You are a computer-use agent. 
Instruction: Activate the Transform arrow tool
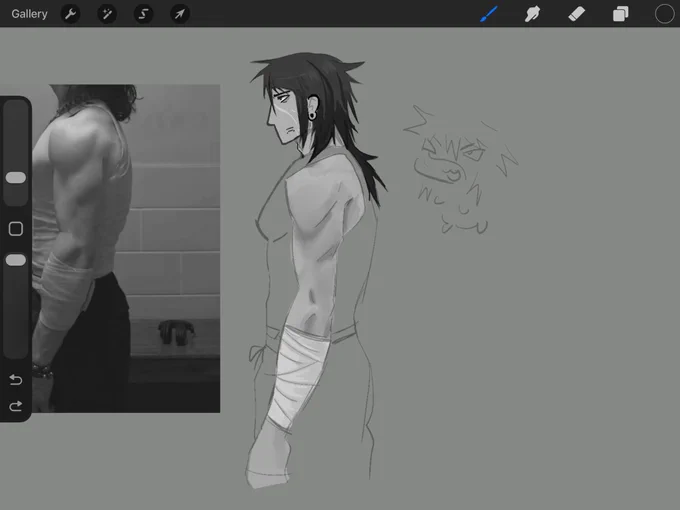click(180, 14)
